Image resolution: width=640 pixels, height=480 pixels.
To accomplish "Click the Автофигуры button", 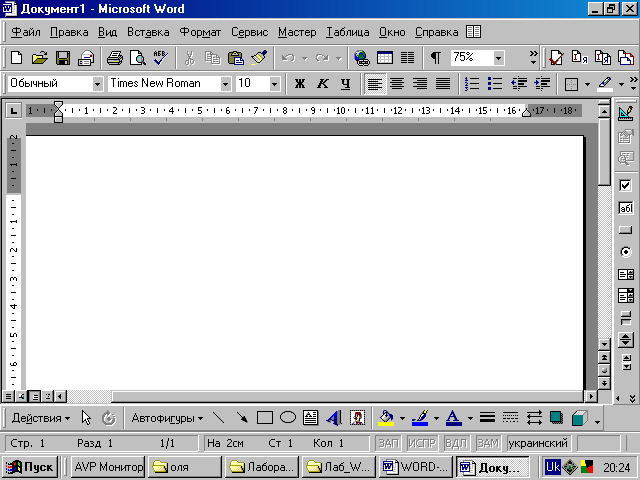I will point(167,418).
